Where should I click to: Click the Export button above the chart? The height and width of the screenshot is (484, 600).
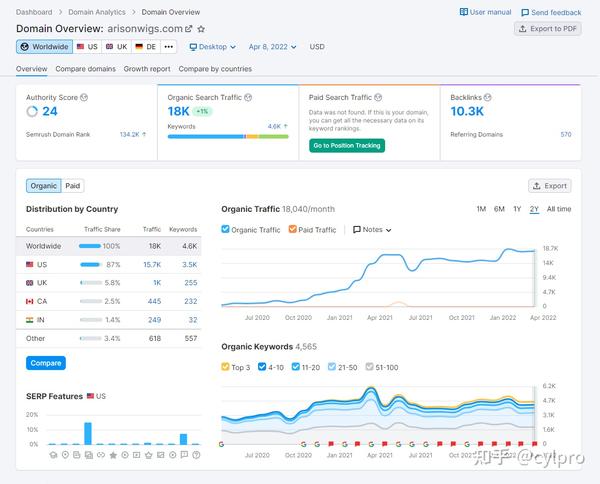pyautogui.click(x=550, y=186)
